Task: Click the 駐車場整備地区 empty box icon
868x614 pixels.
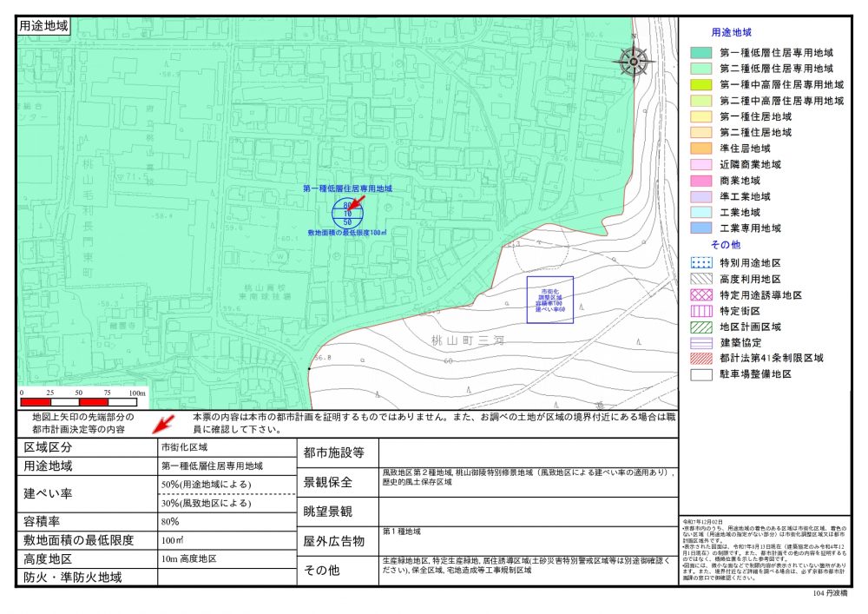Action: [700, 373]
